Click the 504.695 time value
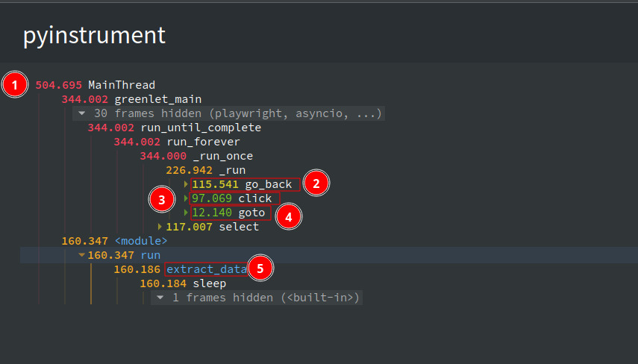The height and width of the screenshot is (364, 638). coord(59,85)
